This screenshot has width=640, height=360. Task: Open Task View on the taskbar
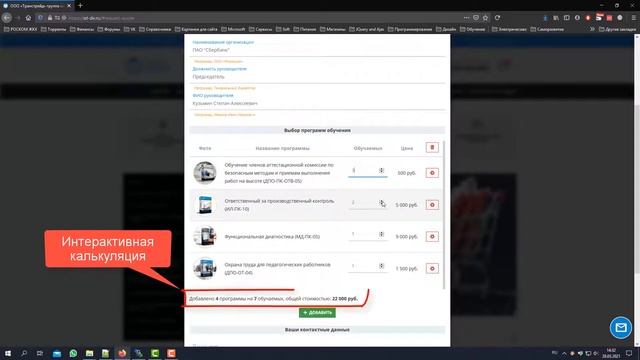[x=40, y=353]
